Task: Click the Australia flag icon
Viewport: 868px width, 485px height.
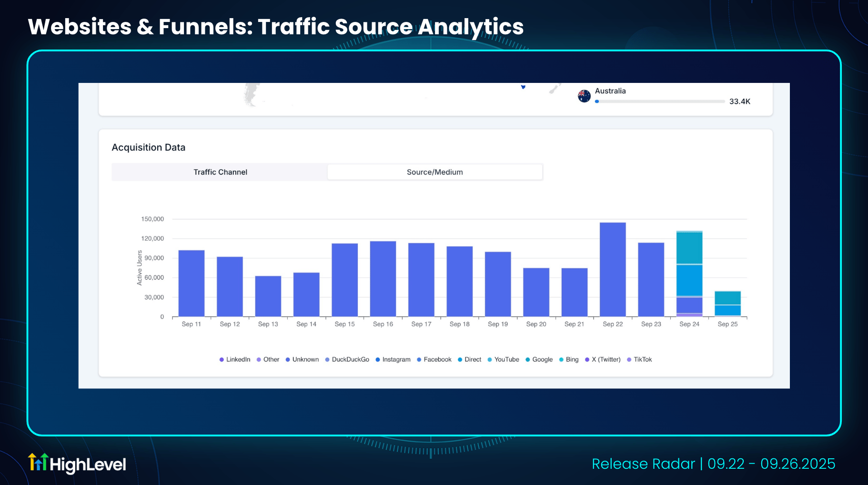Action: pyautogui.click(x=584, y=96)
